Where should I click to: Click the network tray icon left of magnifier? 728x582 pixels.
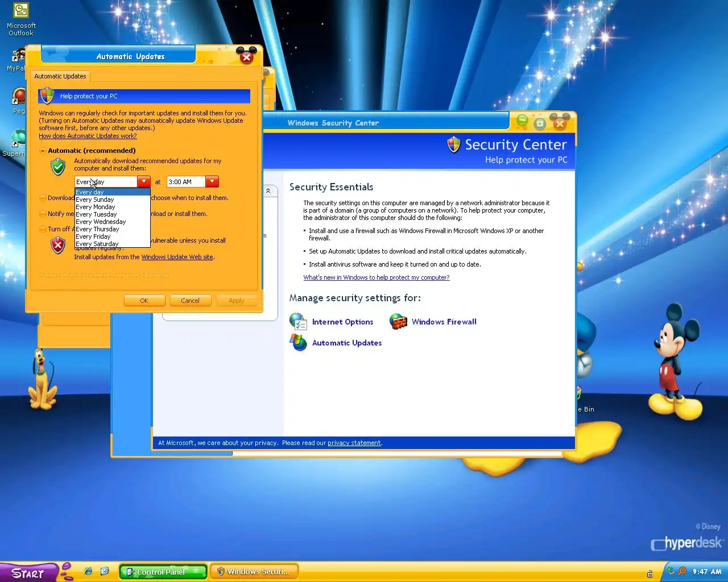[x=671, y=571]
